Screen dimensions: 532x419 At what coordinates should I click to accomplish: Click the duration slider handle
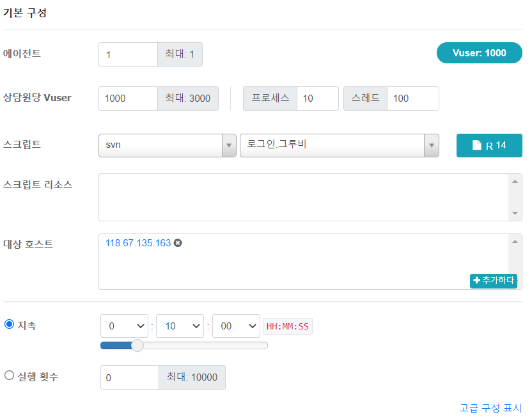137,345
